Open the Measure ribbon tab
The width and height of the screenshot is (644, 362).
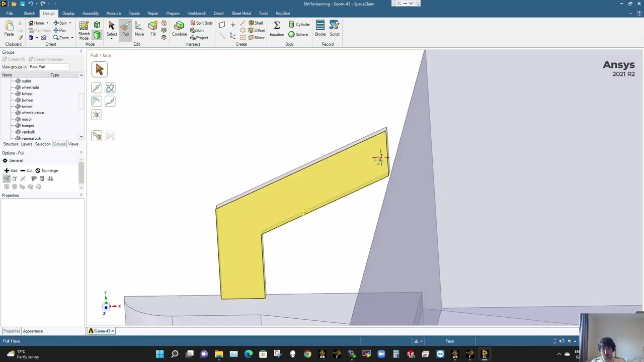[113, 13]
